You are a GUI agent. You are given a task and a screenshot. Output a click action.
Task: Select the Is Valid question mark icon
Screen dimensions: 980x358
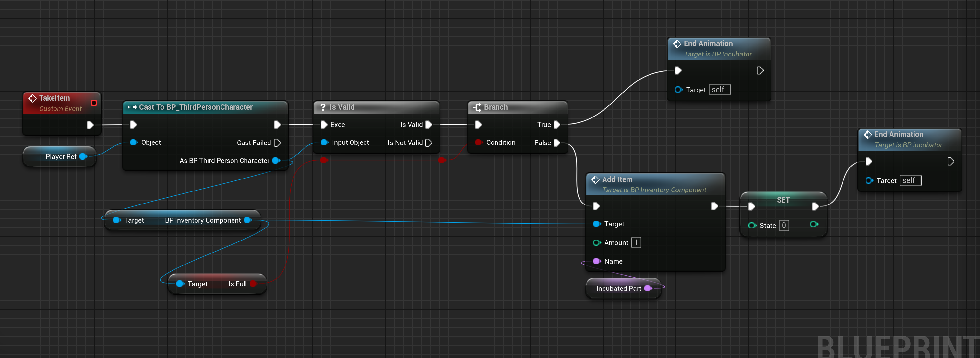coord(323,107)
